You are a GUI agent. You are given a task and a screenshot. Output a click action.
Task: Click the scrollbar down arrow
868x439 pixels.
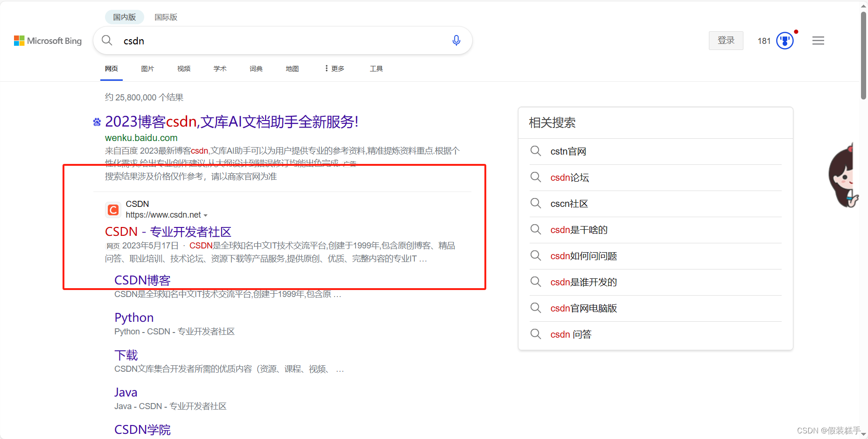pos(863,434)
